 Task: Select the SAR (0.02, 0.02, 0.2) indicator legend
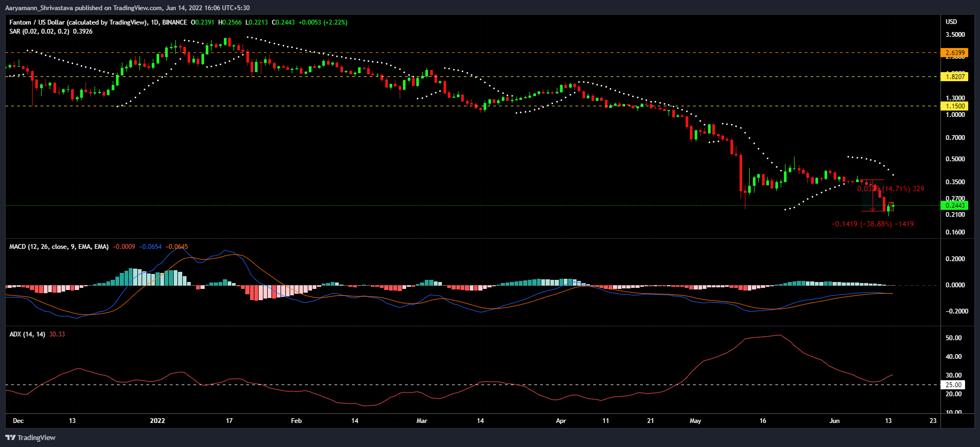(40, 32)
